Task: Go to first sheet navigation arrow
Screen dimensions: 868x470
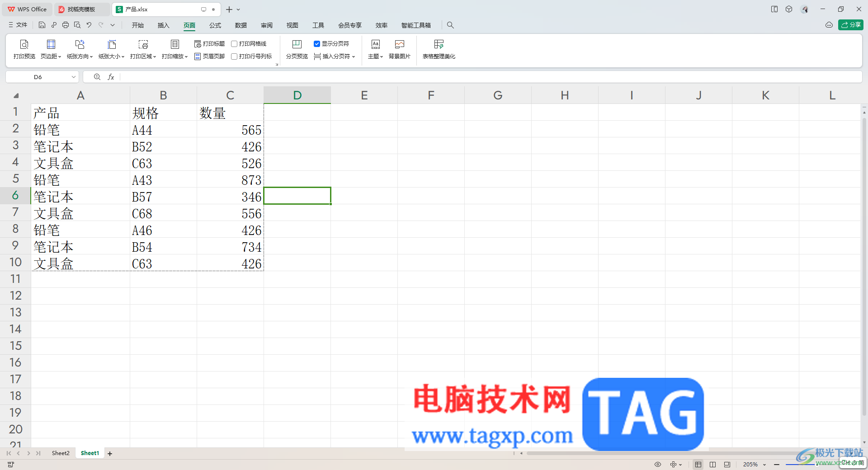Action: click(x=9, y=453)
